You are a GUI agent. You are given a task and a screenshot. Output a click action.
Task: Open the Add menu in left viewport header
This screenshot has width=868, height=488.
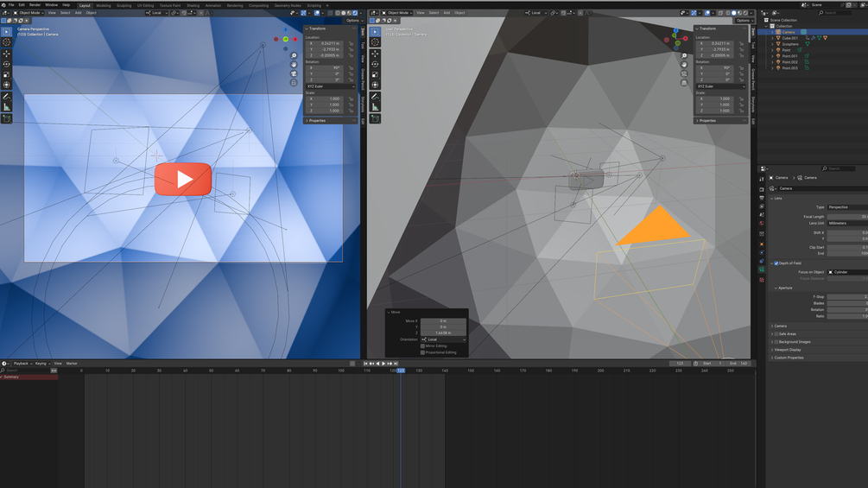tap(78, 13)
